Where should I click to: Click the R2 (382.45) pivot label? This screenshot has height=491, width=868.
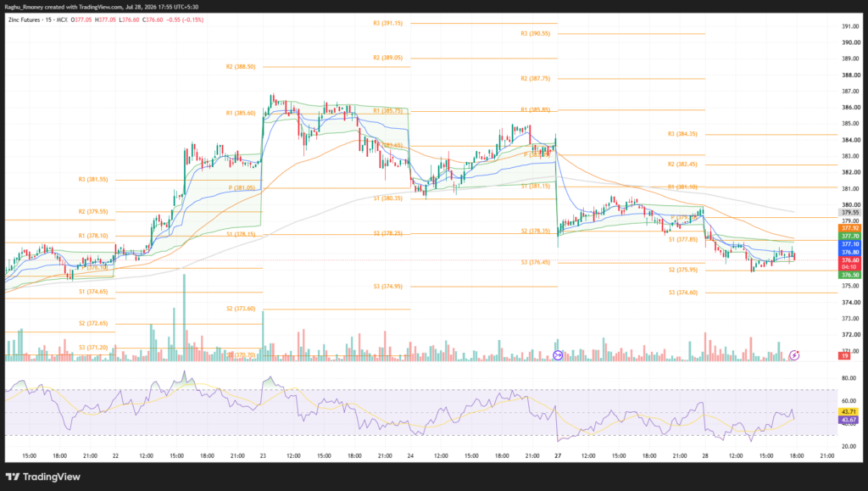(682, 165)
